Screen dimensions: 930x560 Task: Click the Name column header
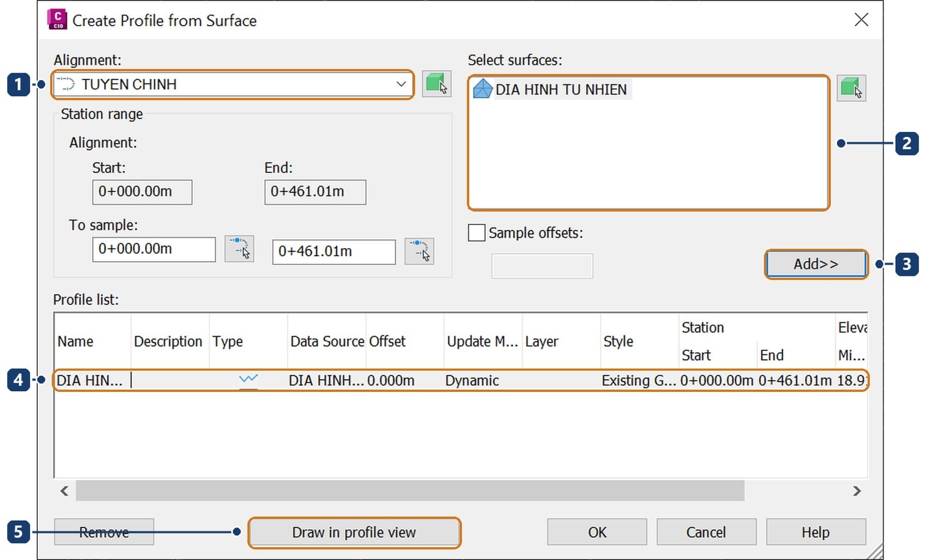[x=92, y=341]
